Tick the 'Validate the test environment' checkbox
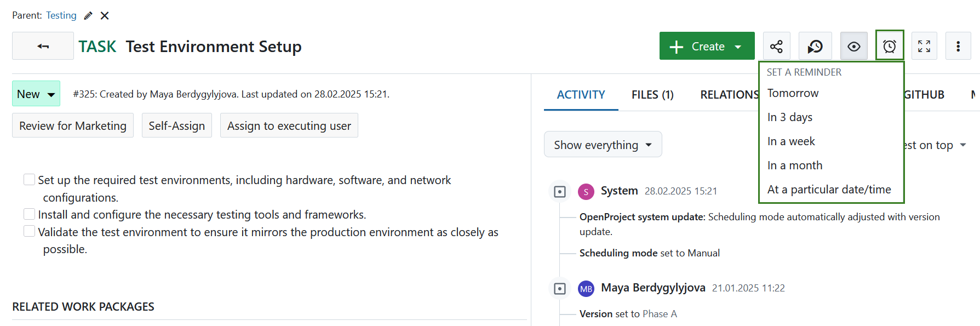Image resolution: width=980 pixels, height=326 pixels. (30, 231)
